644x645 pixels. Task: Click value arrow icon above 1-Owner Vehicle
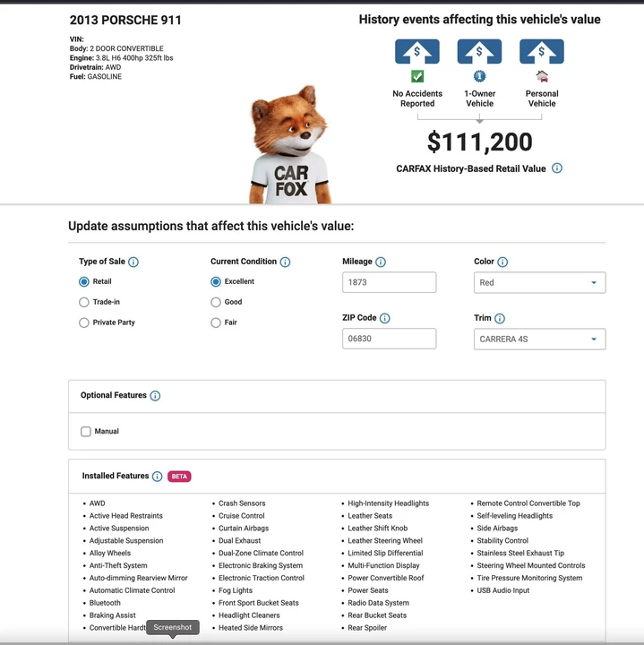(479, 51)
